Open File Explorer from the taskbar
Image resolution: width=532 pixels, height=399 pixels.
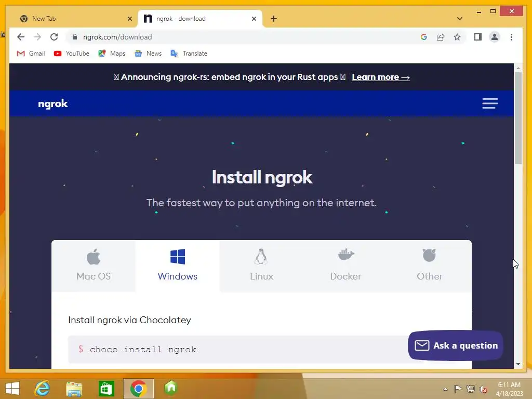[x=74, y=389]
